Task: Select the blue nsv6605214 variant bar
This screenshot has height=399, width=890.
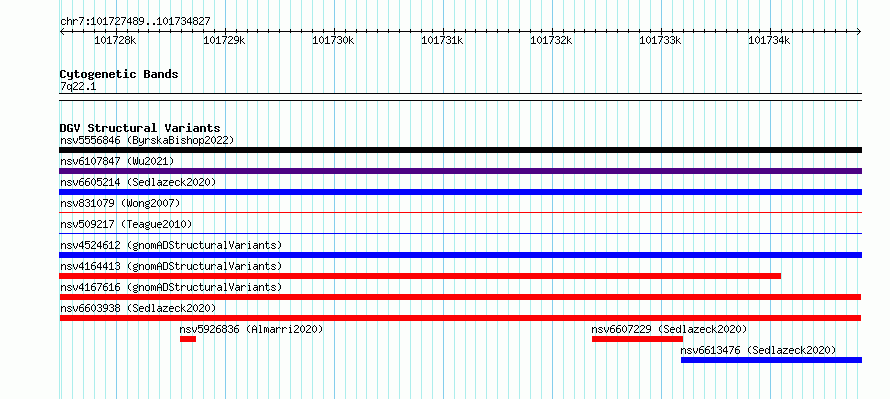Action: 460,192
